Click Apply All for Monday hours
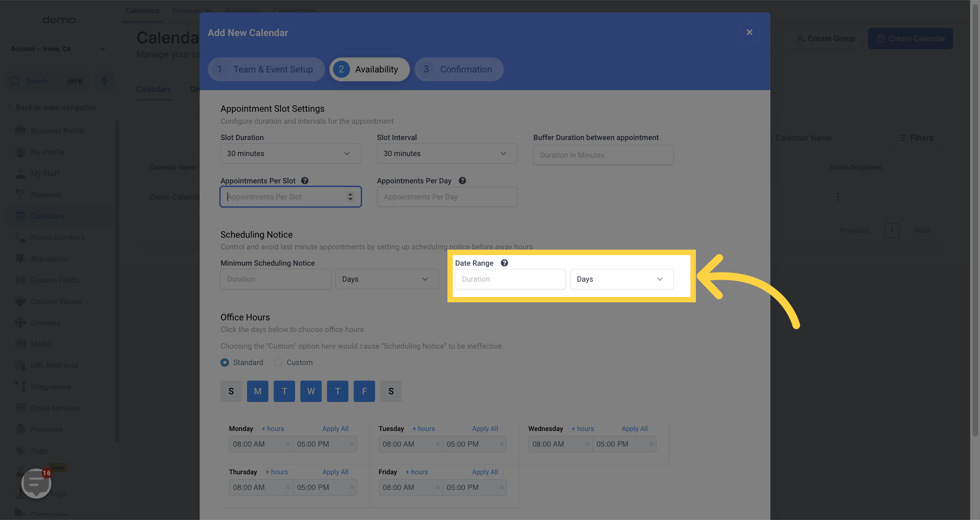980x520 pixels. [335, 429]
